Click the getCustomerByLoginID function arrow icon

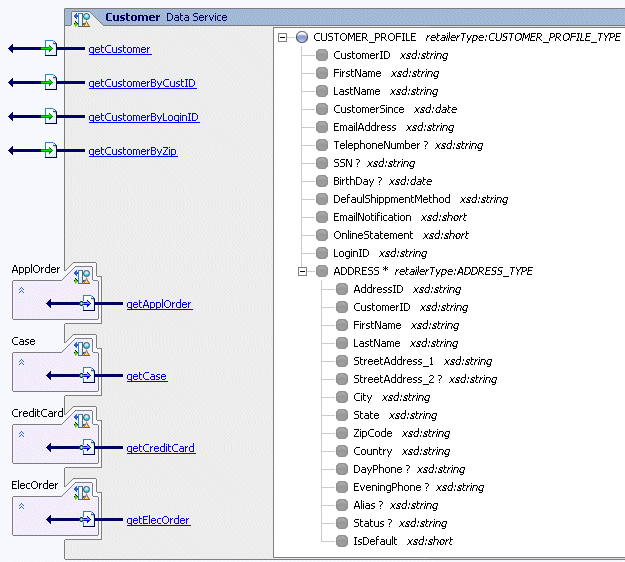[x=50, y=116]
